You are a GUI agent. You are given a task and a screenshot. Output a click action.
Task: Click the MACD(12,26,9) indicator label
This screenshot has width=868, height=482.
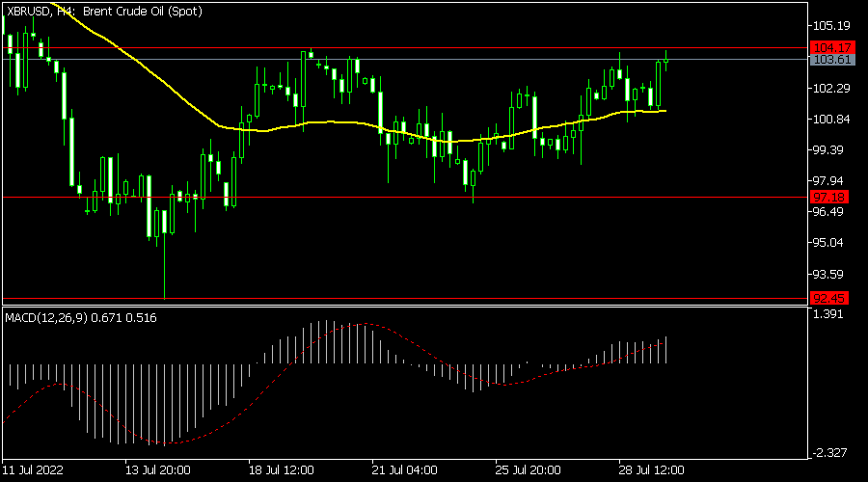[x=81, y=318]
